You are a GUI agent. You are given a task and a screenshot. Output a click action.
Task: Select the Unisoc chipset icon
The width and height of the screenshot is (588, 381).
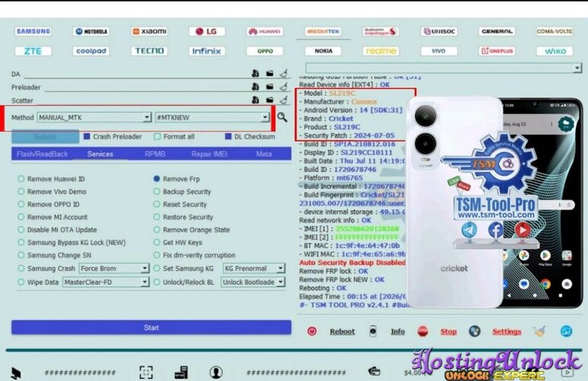click(x=439, y=31)
